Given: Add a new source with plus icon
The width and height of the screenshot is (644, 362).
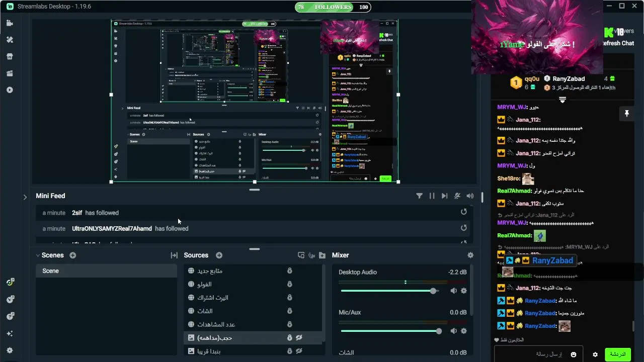Looking at the screenshot, I should tap(219, 255).
